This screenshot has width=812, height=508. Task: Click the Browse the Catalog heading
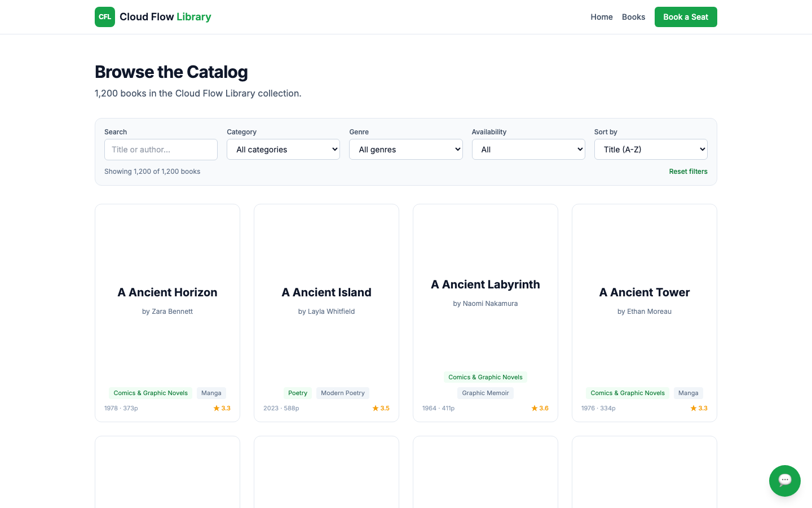[171, 72]
